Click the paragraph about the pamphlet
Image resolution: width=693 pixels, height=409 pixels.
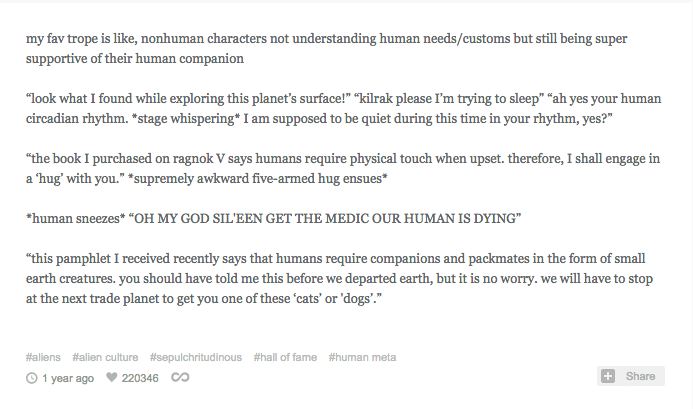pos(339,279)
